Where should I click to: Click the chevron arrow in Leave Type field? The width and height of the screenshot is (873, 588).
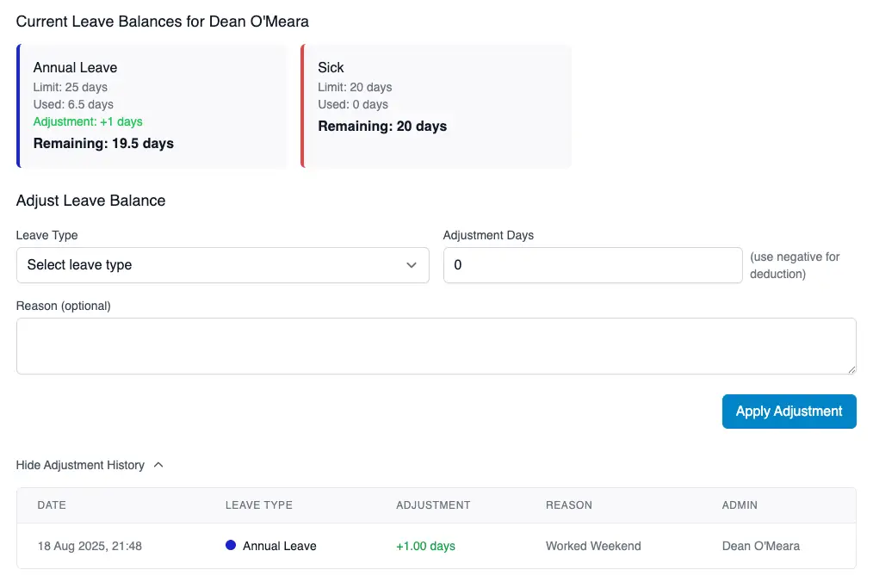point(412,265)
